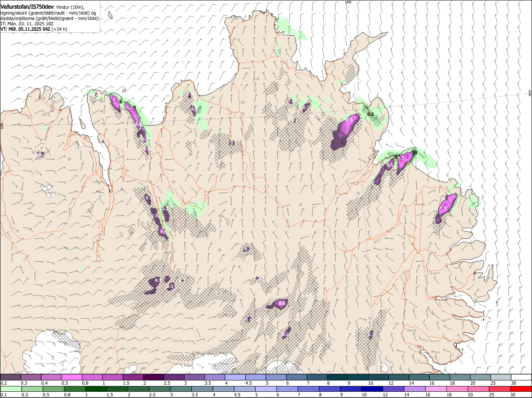
Task: Select the N99 label on the right edge
Action: click(530, 93)
